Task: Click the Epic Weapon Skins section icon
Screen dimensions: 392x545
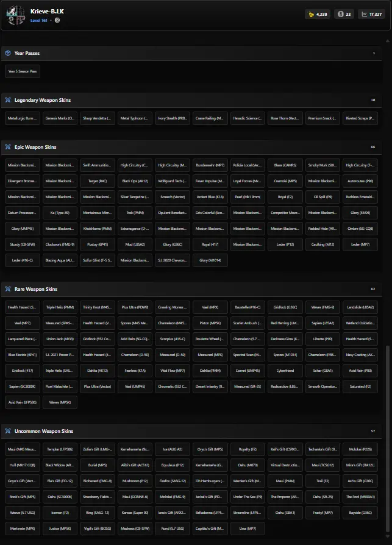Action: coord(8,147)
